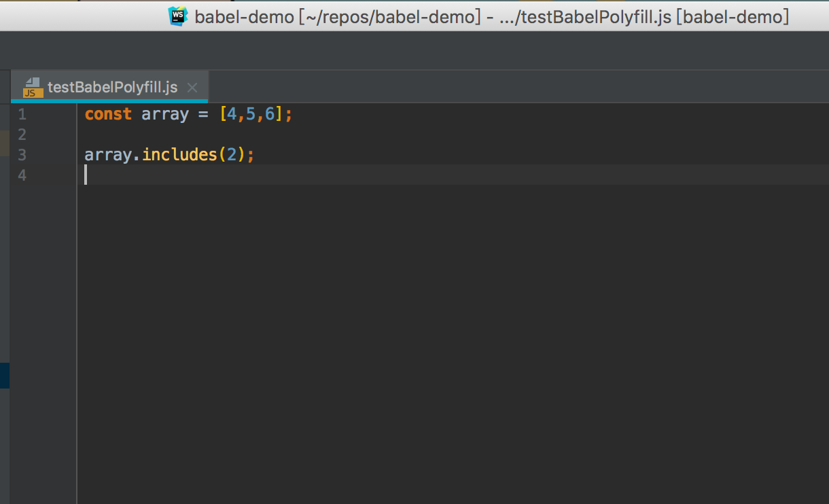The height and width of the screenshot is (504, 829).
Task: Click line number 2 in the gutter
Action: (22, 134)
